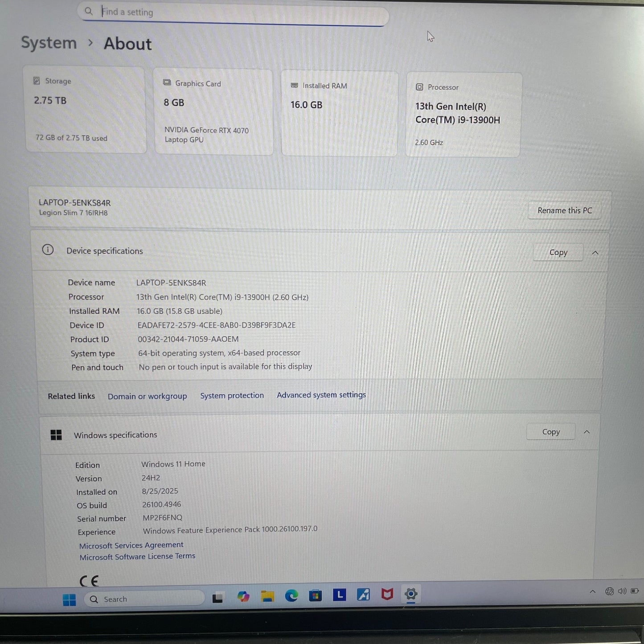
Task: Show hidden system tray icons
Action: click(x=592, y=591)
